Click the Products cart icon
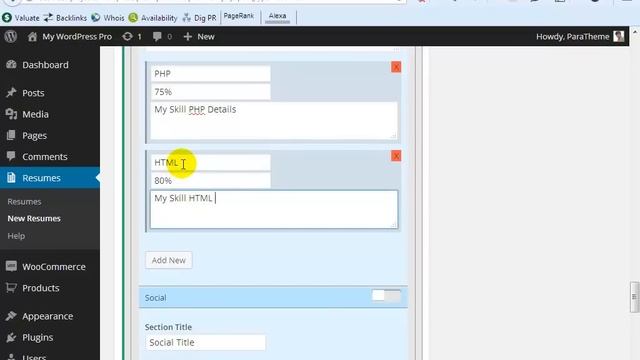Image resolution: width=640 pixels, height=360 pixels. (x=11, y=288)
